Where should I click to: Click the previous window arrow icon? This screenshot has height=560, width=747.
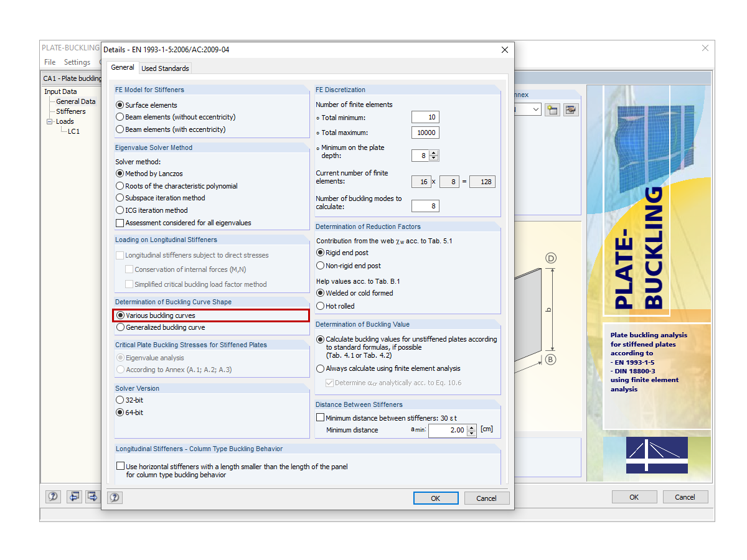pos(74,497)
